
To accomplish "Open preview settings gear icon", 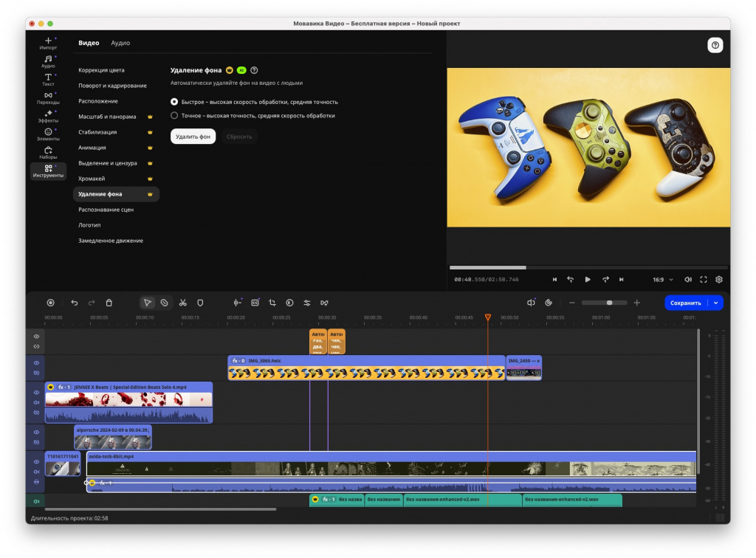I will click(x=718, y=280).
